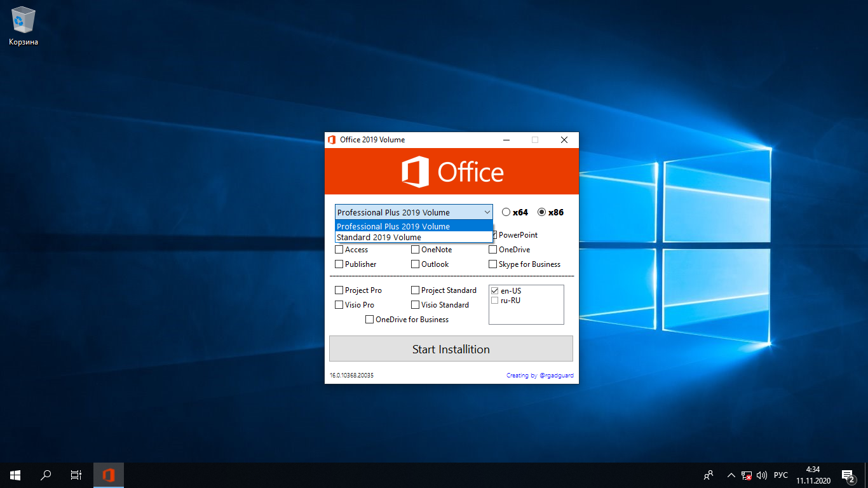Enable the Visio Pro checkbox
Viewport: 868px width, 488px height.
click(339, 305)
